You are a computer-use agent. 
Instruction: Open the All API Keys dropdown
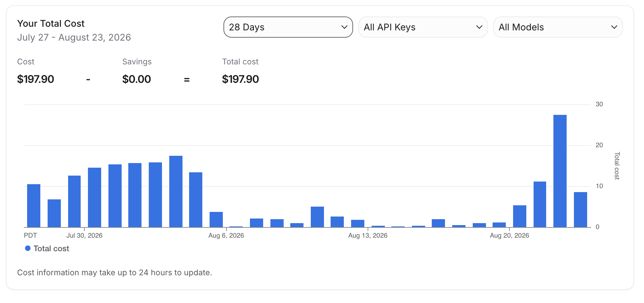(x=423, y=27)
